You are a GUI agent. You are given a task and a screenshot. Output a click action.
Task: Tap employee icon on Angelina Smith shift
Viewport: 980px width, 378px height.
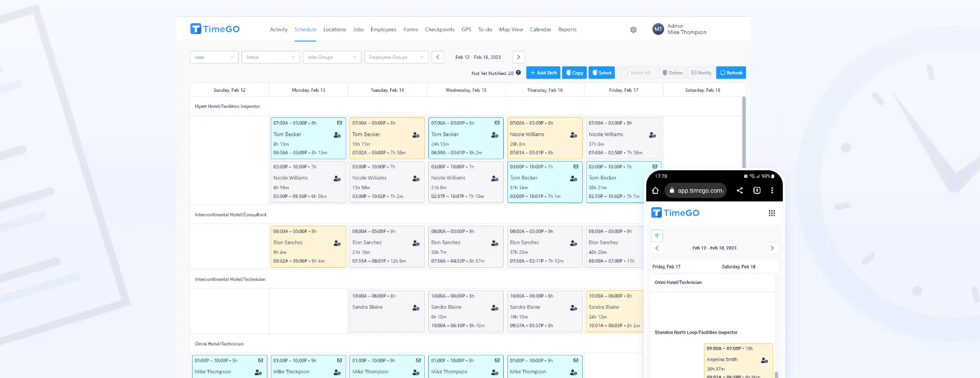(x=764, y=360)
